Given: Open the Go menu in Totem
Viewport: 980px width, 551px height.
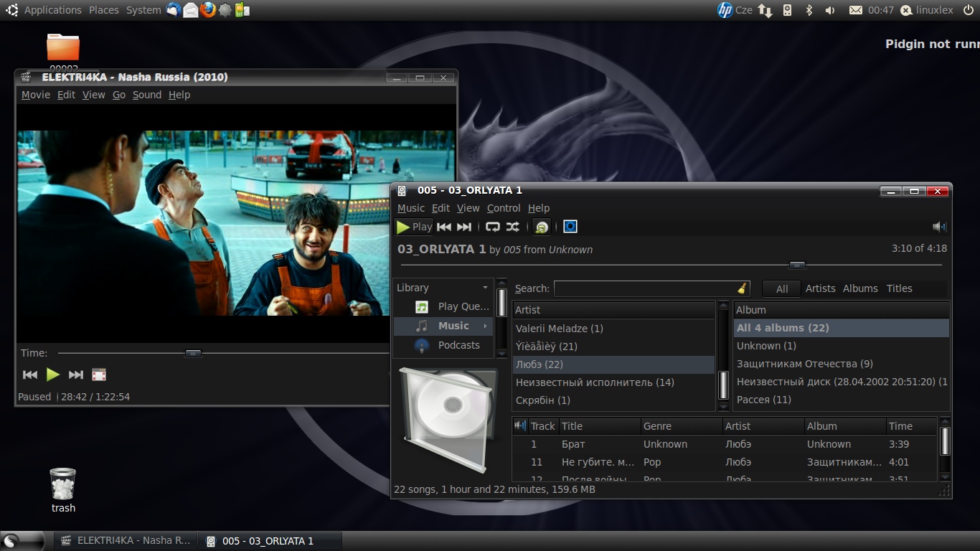Looking at the screenshot, I should [x=119, y=95].
